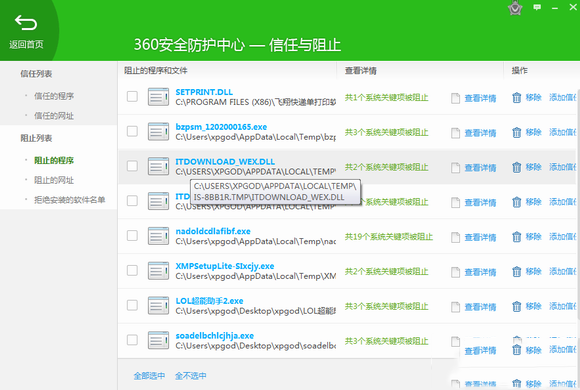The width and height of the screenshot is (580, 390).
Task: Click 全部选中 to select all
Action: tap(149, 376)
